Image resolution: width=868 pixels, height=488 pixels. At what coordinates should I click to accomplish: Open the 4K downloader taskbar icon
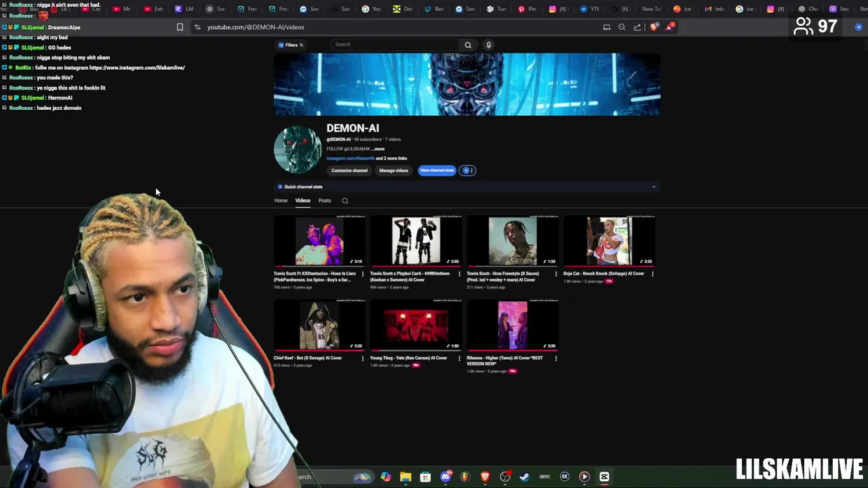tap(564, 477)
